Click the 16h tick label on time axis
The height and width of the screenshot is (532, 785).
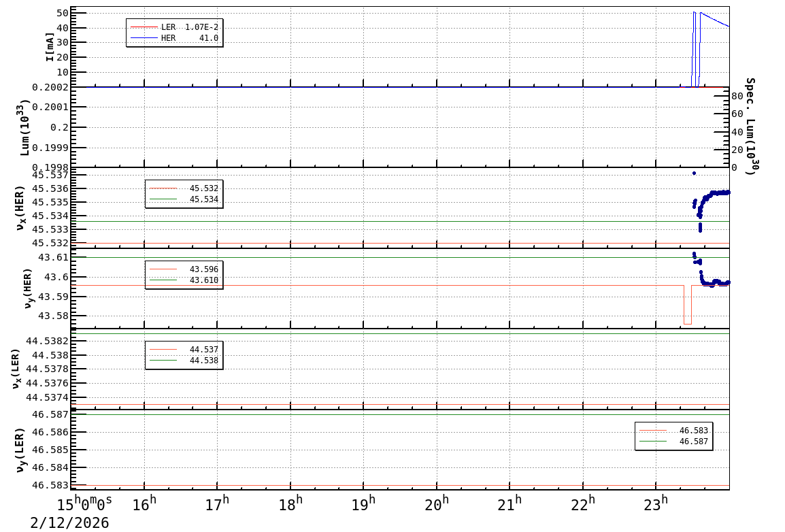(x=144, y=503)
